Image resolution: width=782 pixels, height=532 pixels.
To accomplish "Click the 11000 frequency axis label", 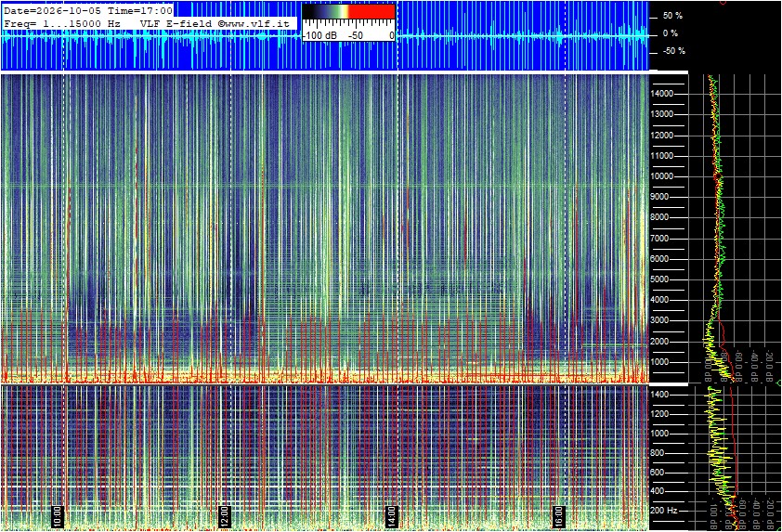I will 662,156.
